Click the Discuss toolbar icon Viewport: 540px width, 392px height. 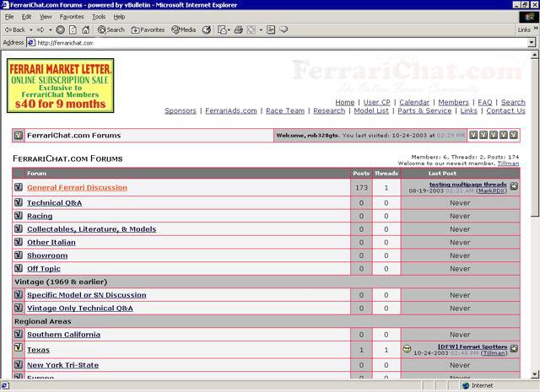283,30
